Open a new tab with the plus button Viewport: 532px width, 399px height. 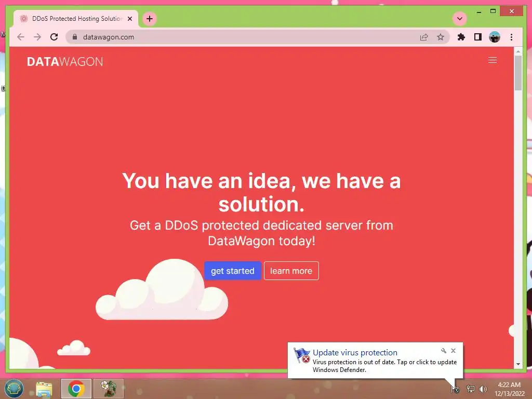coord(150,19)
